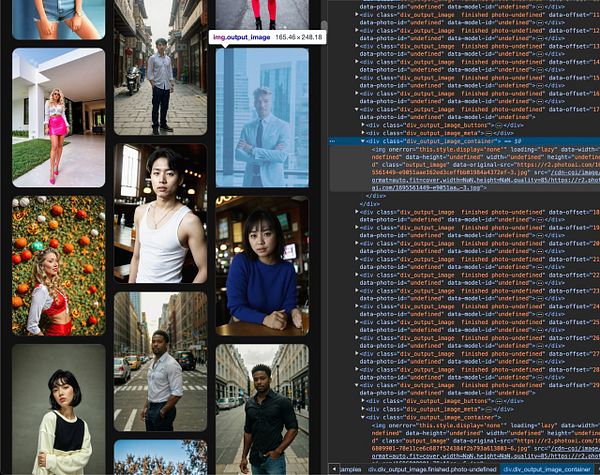The height and width of the screenshot is (475, 600).
Task: Click ellipsis badge of div_output_image_buttons under offset 17
Action: click(499, 125)
